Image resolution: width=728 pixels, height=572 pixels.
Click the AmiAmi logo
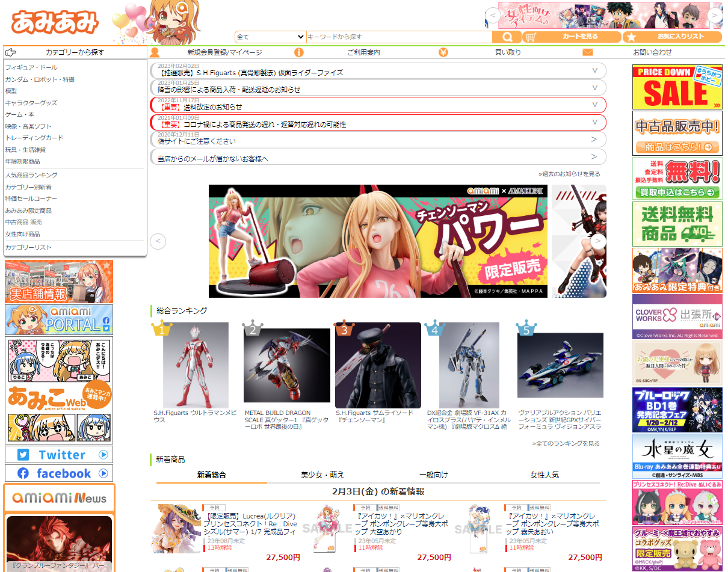pos(55,22)
